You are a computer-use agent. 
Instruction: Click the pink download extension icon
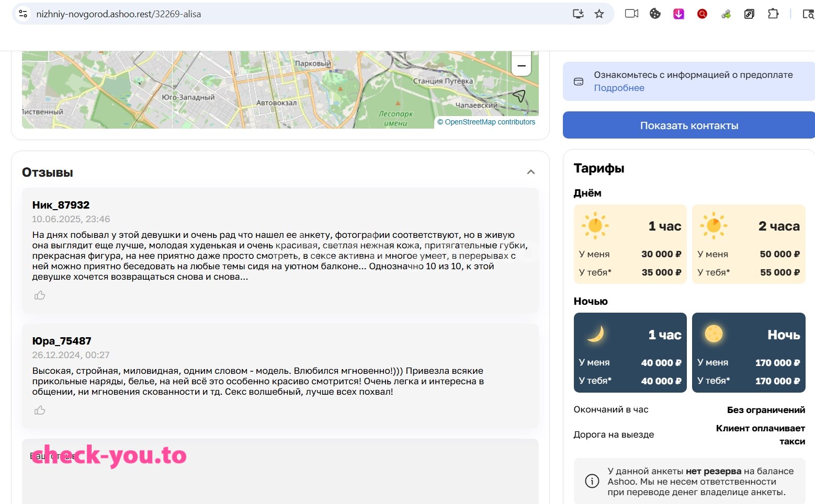coord(678,14)
